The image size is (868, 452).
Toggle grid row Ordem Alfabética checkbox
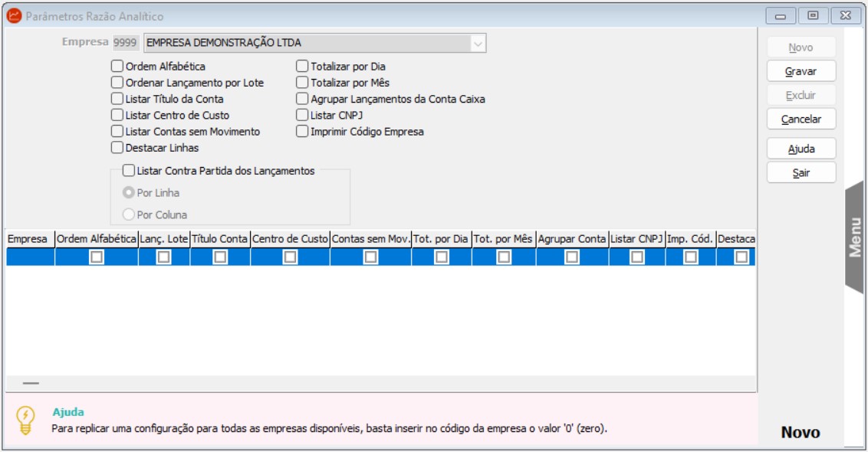click(x=97, y=257)
